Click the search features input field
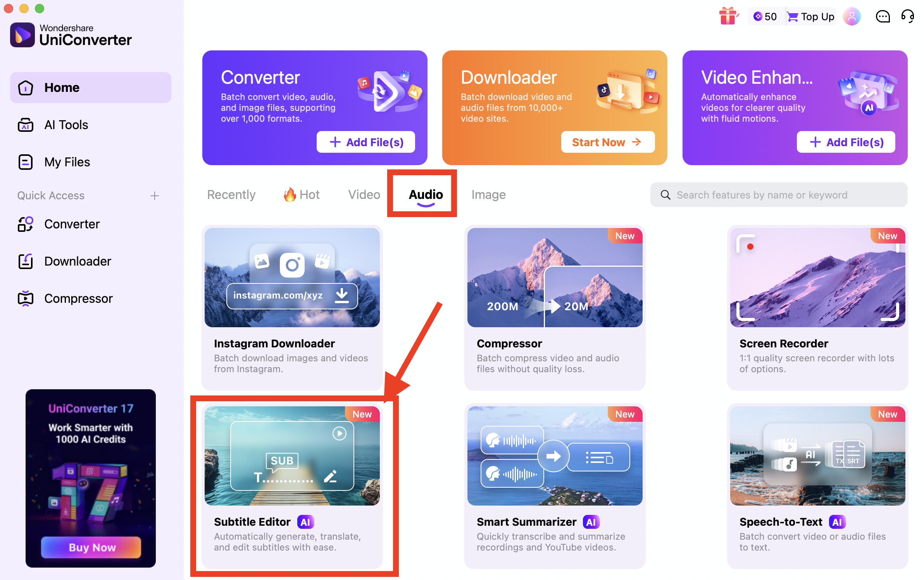This screenshot has height=580, width=924. [779, 195]
